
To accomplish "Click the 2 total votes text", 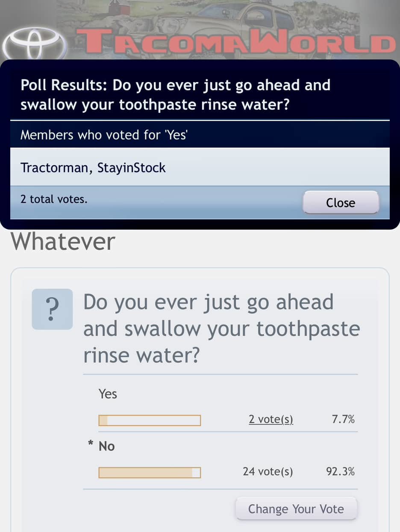I will (x=54, y=199).
